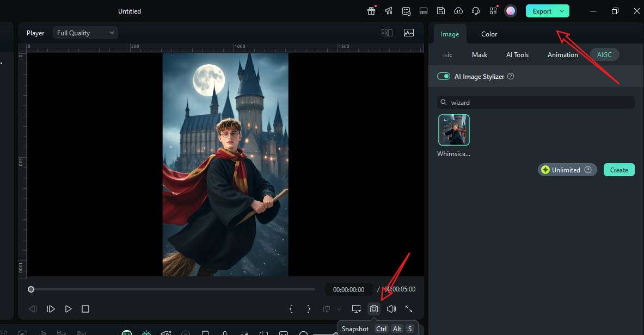Disable the AI Image Stylizer toggle
Image resolution: width=644 pixels, height=335 pixels.
point(444,76)
